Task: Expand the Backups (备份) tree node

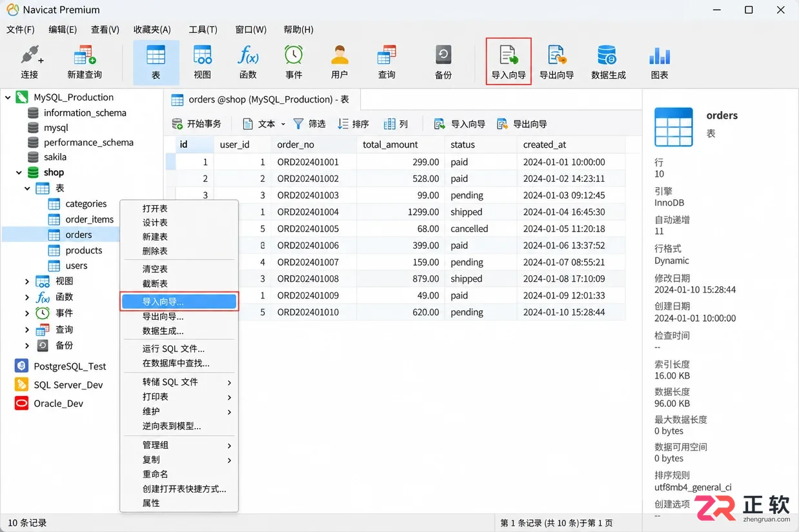Action: point(27,346)
